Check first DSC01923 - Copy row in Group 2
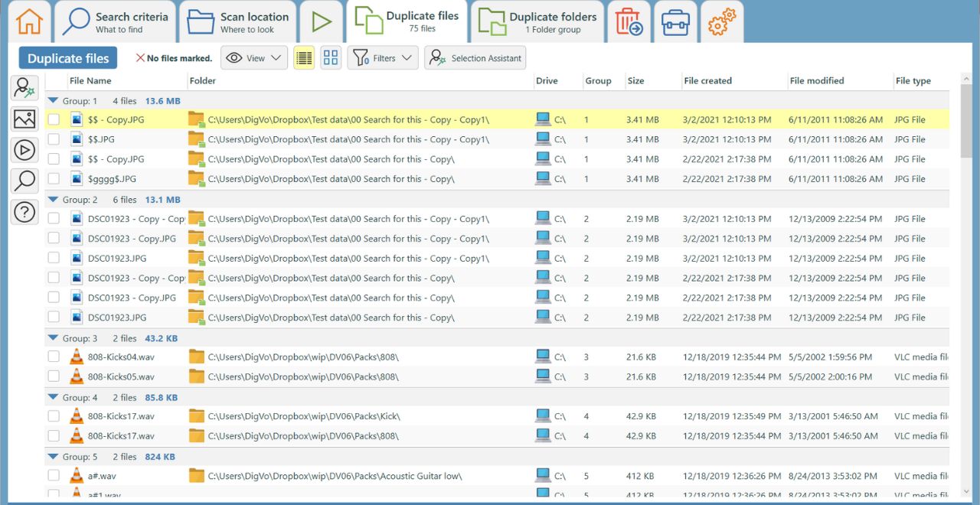Image resolution: width=980 pixels, height=505 pixels. [54, 219]
